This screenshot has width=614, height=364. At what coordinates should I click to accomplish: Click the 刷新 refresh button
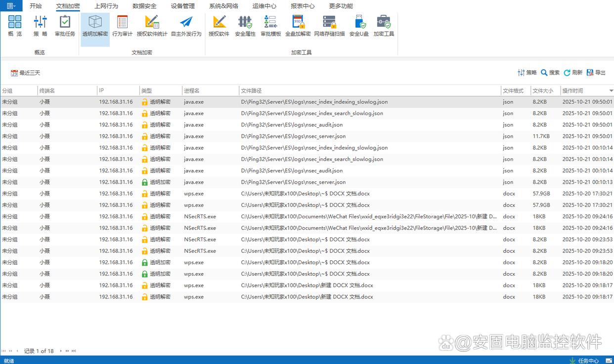pyautogui.click(x=573, y=73)
